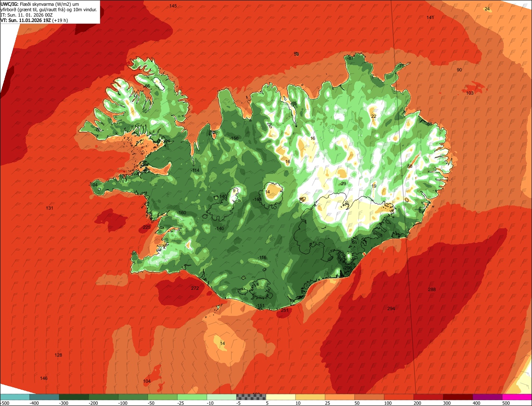The height and width of the screenshot is (406, 532).
Task: Select the 25 to 50 orange swatch
Action: pos(340,397)
